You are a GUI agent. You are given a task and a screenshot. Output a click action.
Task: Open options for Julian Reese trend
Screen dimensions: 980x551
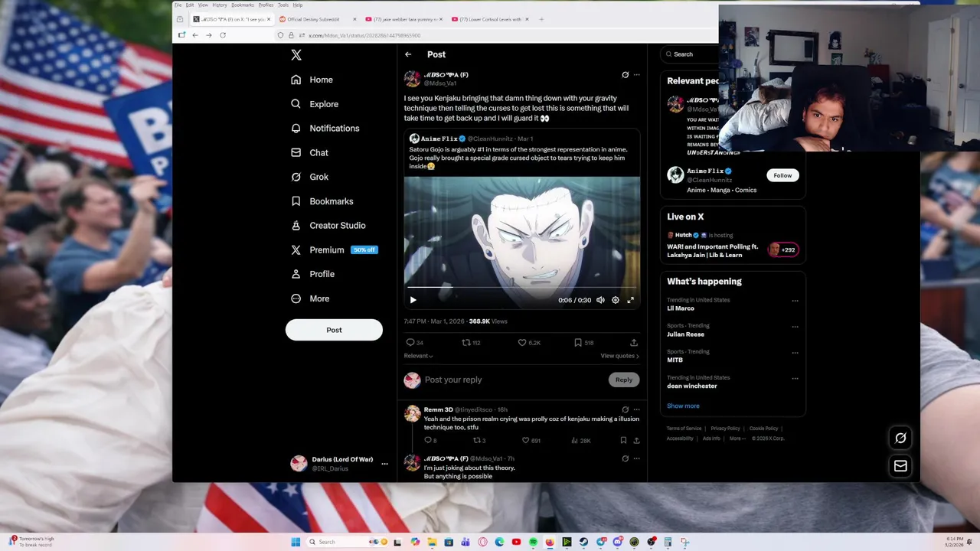pyautogui.click(x=795, y=327)
